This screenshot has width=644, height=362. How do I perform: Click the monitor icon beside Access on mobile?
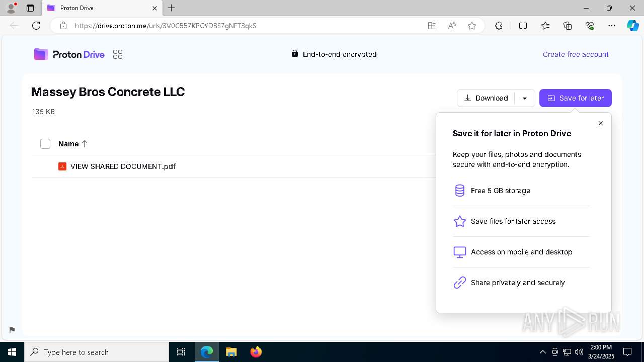[x=459, y=252]
